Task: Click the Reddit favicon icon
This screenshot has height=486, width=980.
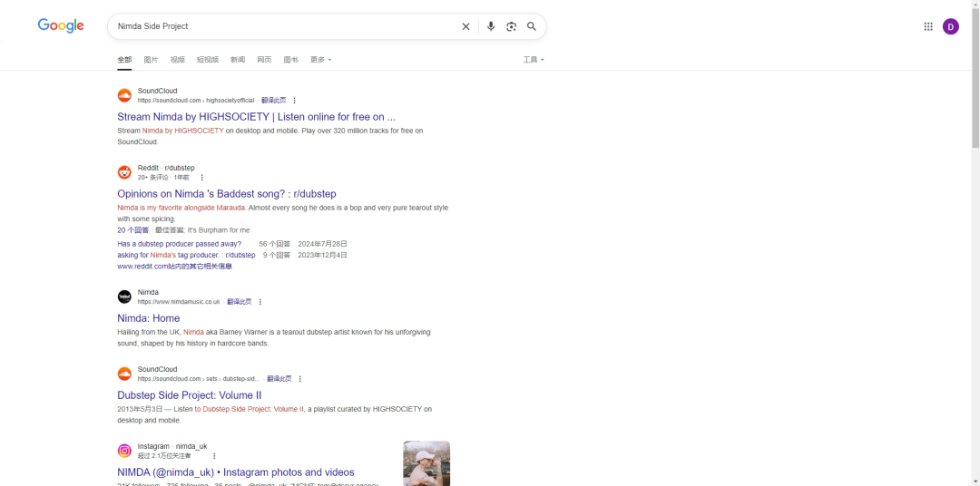Action: coord(124,172)
